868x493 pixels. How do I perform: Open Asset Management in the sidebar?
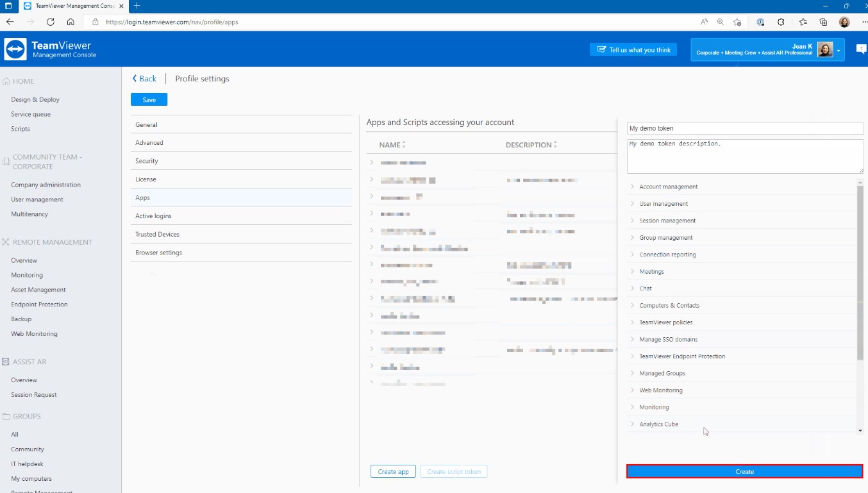pyautogui.click(x=38, y=290)
